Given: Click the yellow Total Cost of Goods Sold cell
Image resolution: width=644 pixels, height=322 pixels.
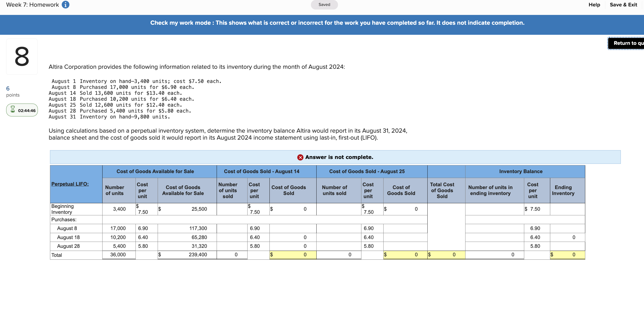Looking at the screenshot, I should click(x=446, y=255).
